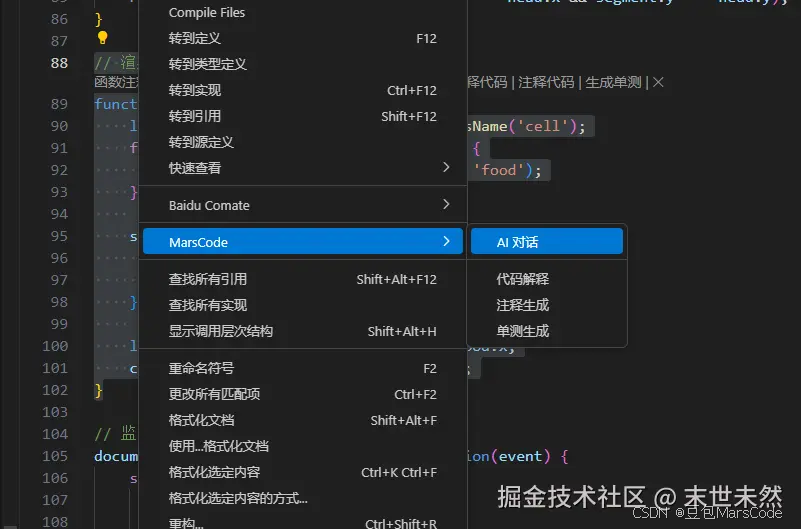Close the code lens action bar
Image resolution: width=801 pixels, height=529 pixels.
pyautogui.click(x=658, y=82)
